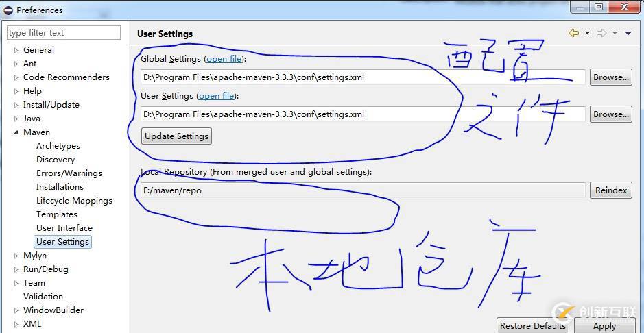Expand the General tree node

(x=16, y=50)
